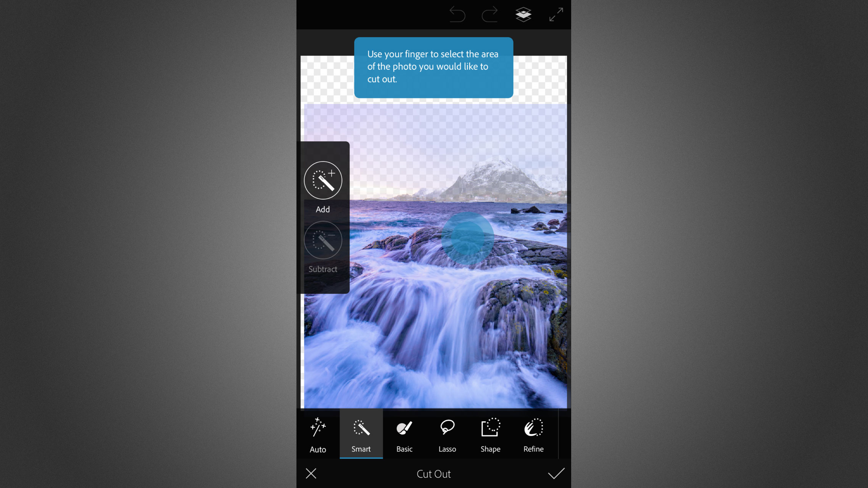This screenshot has height=488, width=868.
Task: Toggle layers panel visibility
Action: 523,15
